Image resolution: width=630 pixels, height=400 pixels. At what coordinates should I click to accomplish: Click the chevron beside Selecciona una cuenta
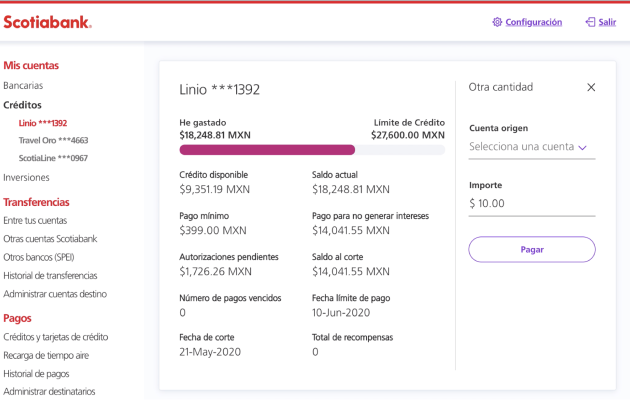coord(582,148)
